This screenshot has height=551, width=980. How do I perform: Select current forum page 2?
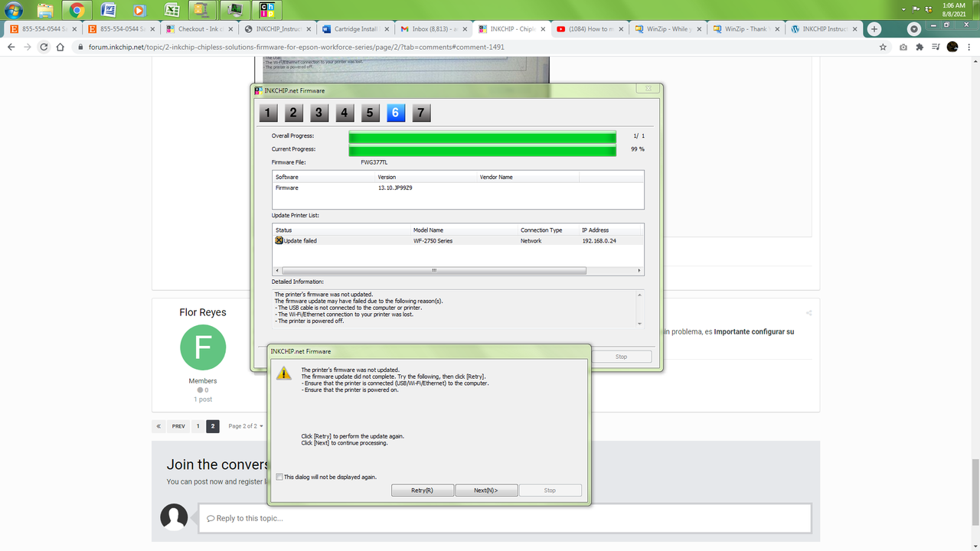point(213,426)
